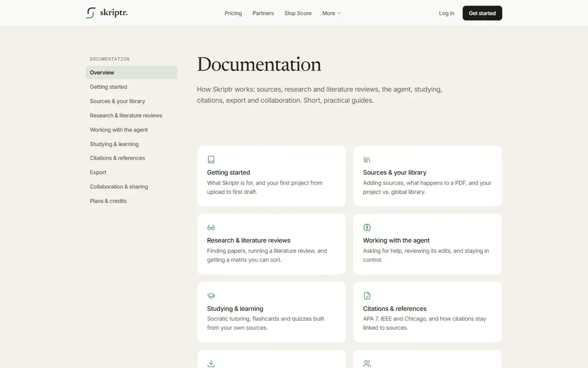The height and width of the screenshot is (368, 588).
Task: Open the Pricing page
Action: point(233,13)
